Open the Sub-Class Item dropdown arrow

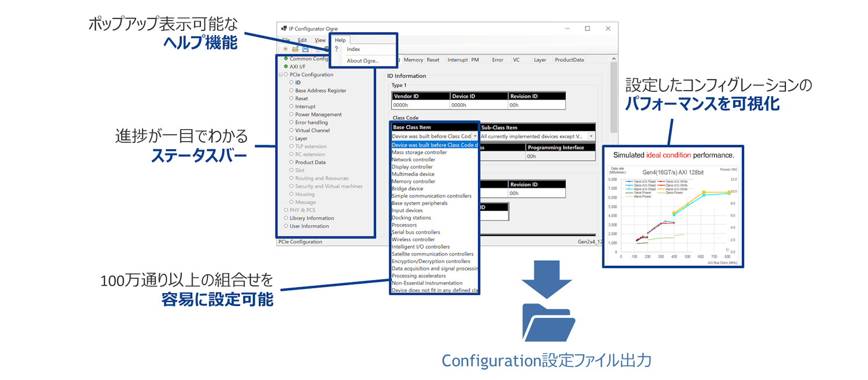click(591, 136)
